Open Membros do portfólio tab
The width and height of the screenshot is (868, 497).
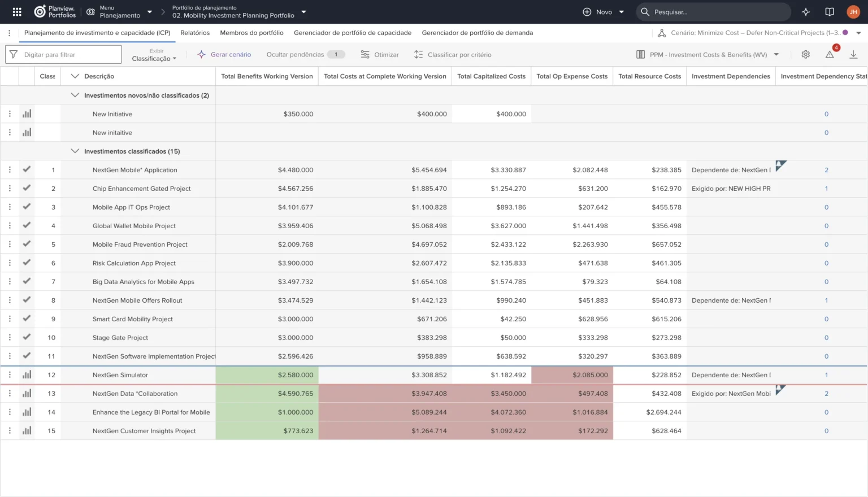pos(251,33)
